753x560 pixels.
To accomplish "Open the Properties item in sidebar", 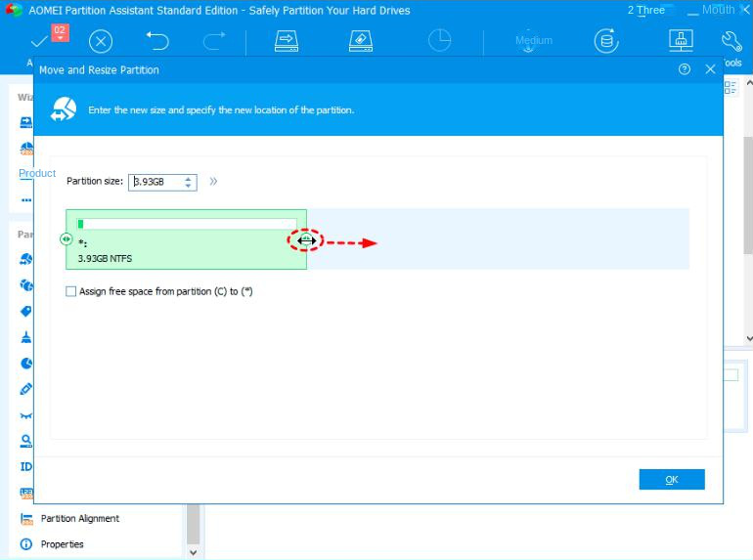I will click(62, 544).
